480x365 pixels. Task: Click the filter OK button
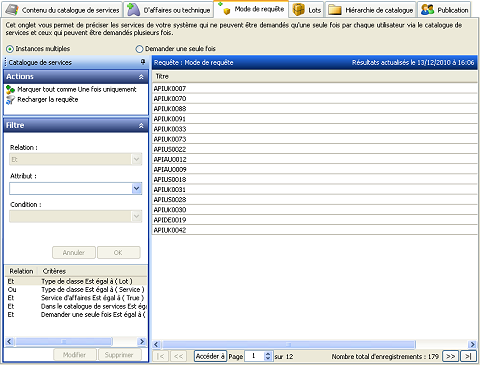point(118,252)
